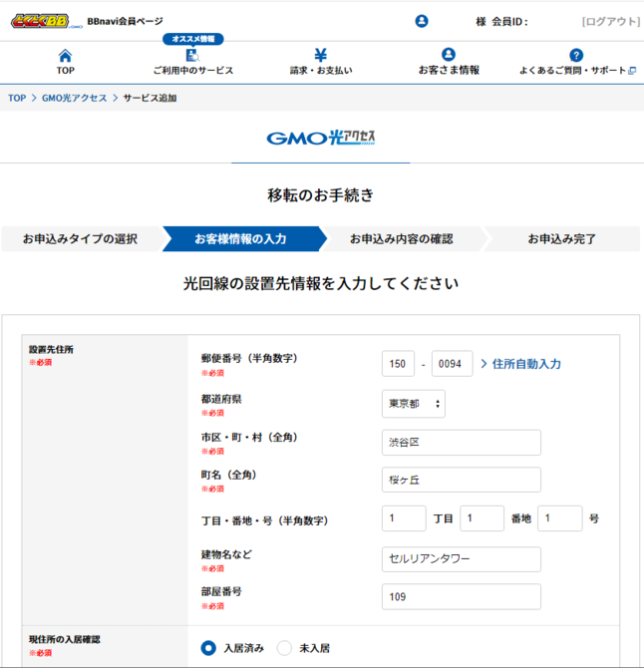Open the ご利用中のサービス icon
The width and height of the screenshot is (644, 668).
coord(192,56)
